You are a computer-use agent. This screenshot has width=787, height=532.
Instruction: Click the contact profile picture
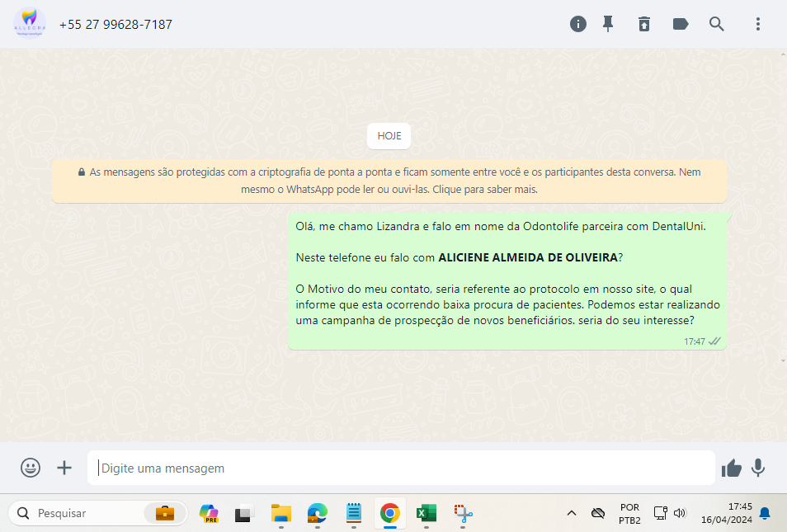pyautogui.click(x=30, y=23)
